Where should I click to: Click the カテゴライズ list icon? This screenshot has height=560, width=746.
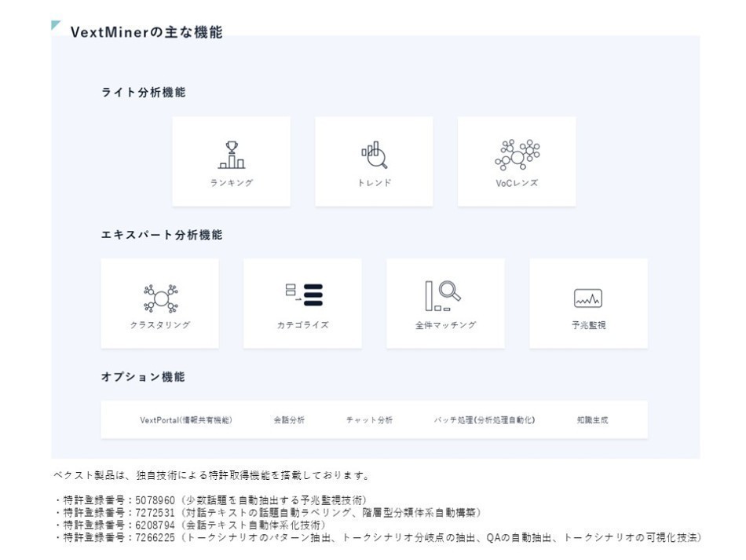point(303,295)
